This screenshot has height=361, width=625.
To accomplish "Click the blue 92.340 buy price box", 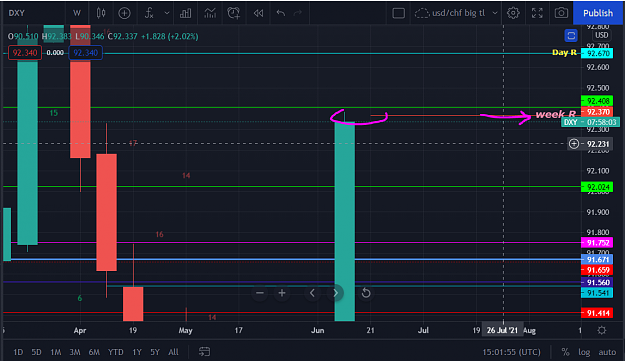I will 85,53.
